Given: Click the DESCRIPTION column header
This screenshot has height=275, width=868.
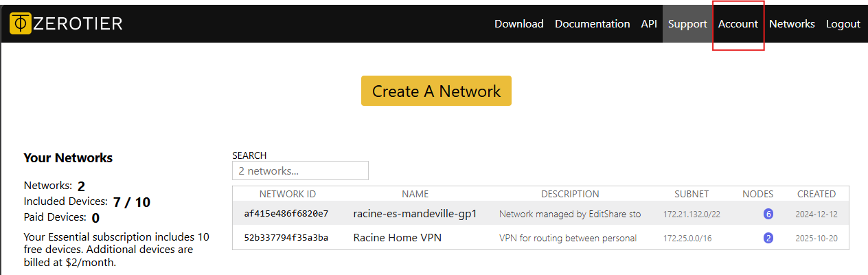Looking at the screenshot, I should (x=570, y=194).
